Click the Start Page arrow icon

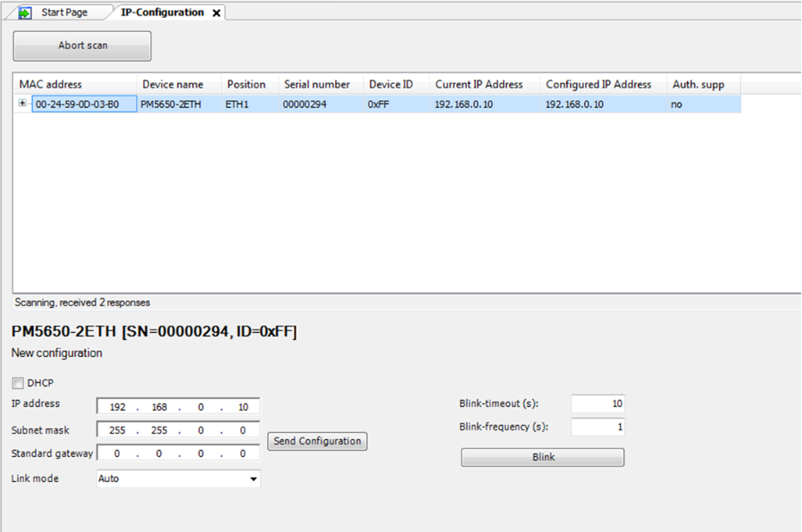pyautogui.click(x=24, y=12)
